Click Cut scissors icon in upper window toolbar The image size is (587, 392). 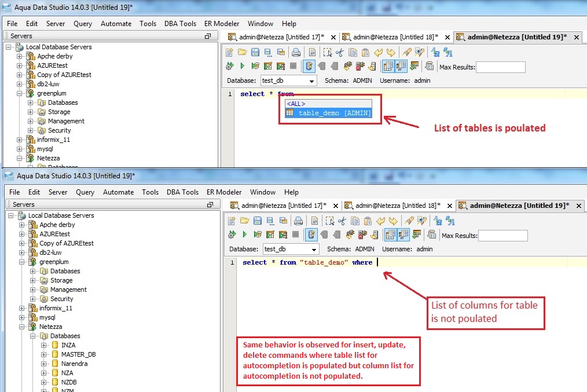coord(340,53)
